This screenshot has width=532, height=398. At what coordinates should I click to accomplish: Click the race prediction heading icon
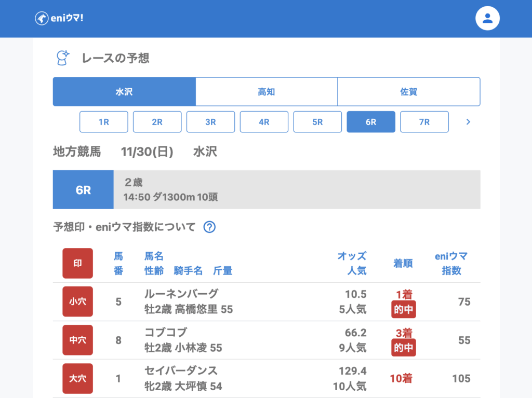(x=63, y=58)
